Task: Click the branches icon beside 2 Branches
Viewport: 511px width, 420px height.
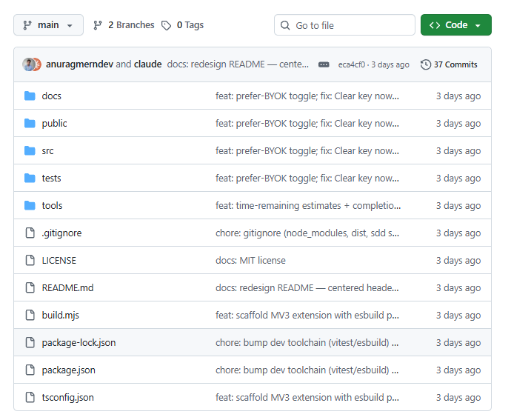Action: tap(98, 25)
